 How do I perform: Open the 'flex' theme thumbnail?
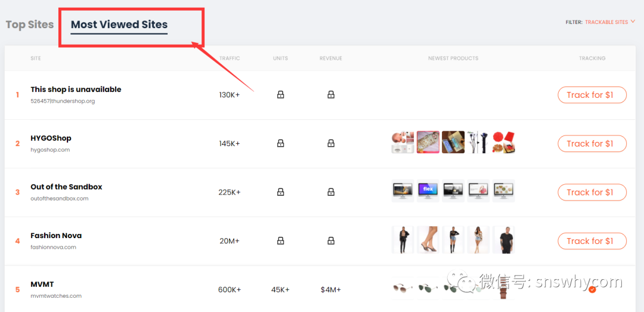(x=428, y=191)
